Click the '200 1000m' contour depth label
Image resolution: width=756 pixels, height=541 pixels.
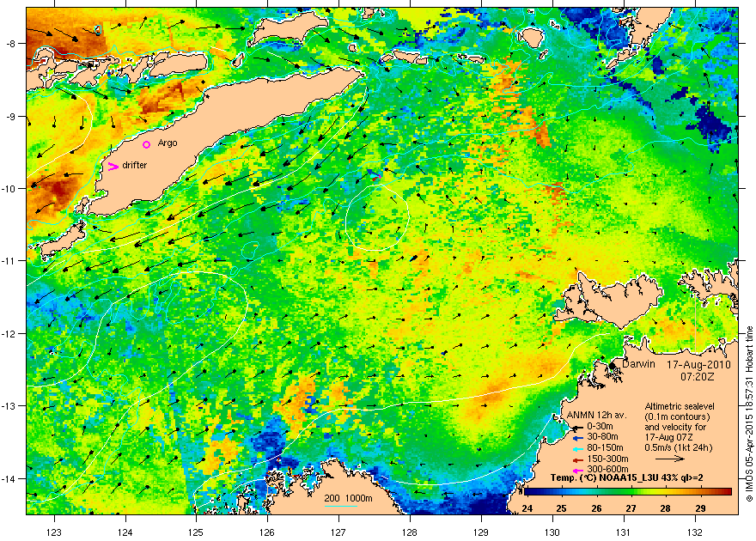click(x=348, y=499)
